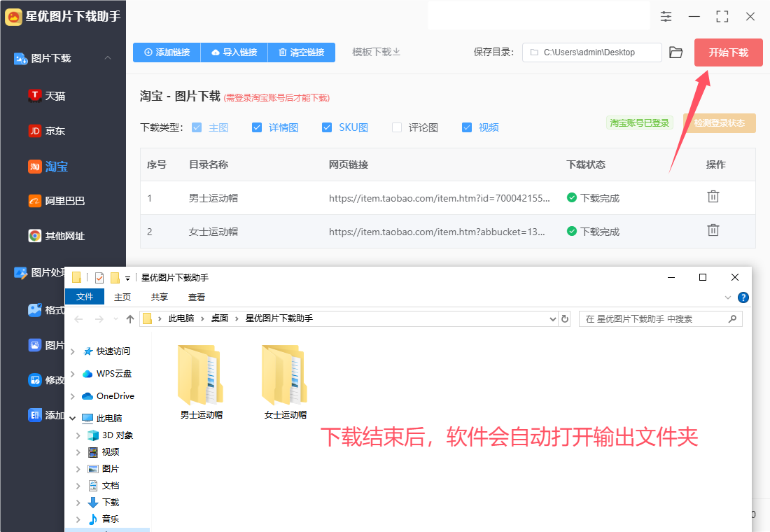Click the app settings sliders icon
The height and width of the screenshot is (532, 770).
click(666, 16)
